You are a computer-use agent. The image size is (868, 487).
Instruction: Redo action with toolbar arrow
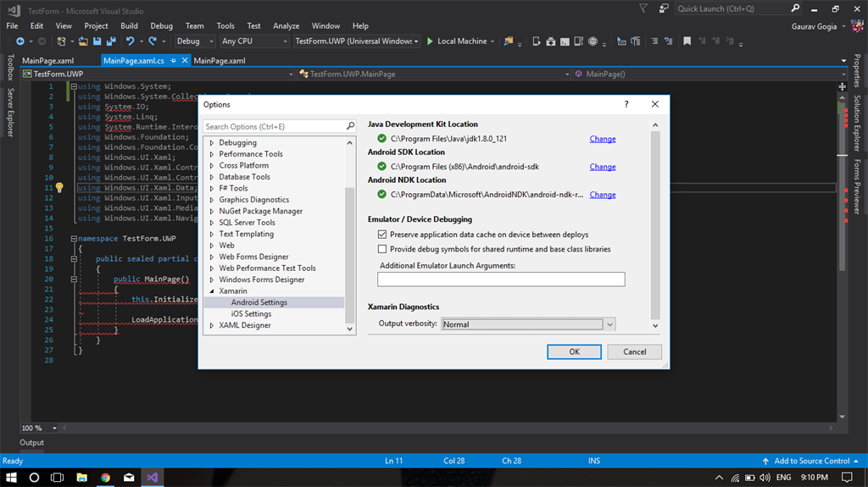click(153, 42)
